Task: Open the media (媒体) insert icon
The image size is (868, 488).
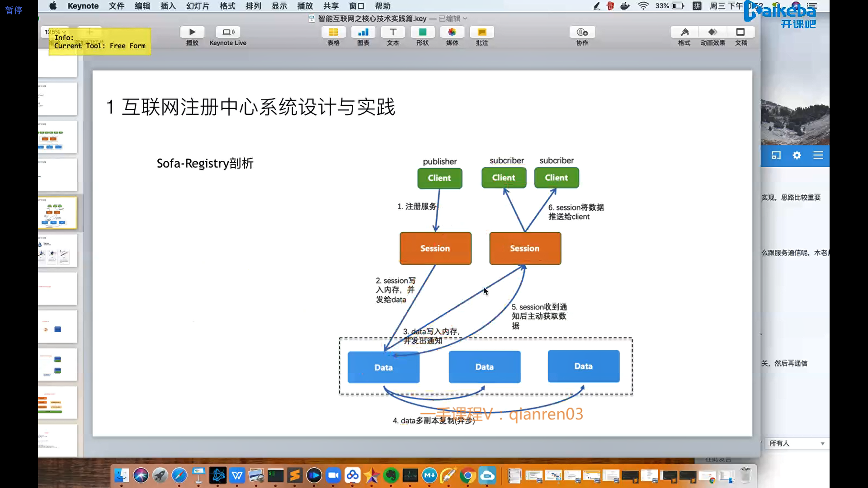Action: 452,32
